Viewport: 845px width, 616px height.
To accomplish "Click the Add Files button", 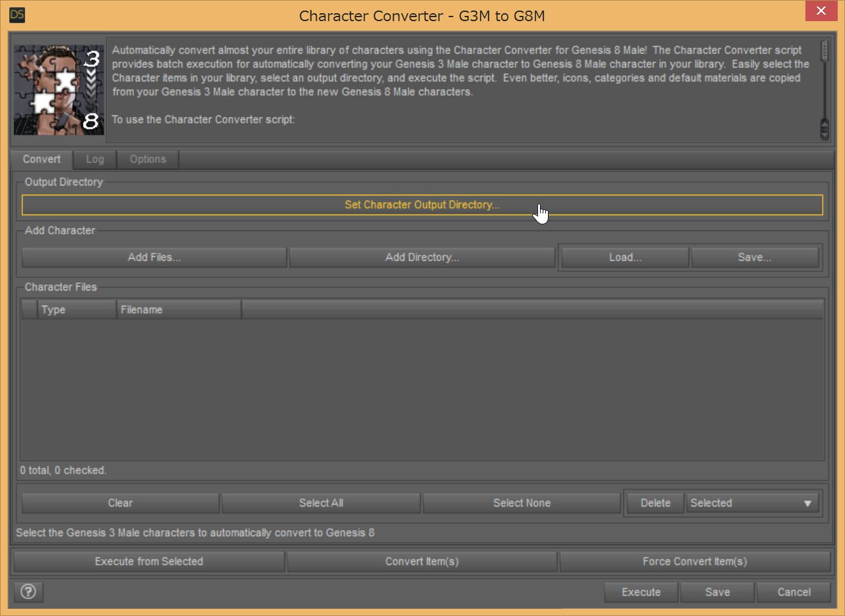I will (x=154, y=257).
